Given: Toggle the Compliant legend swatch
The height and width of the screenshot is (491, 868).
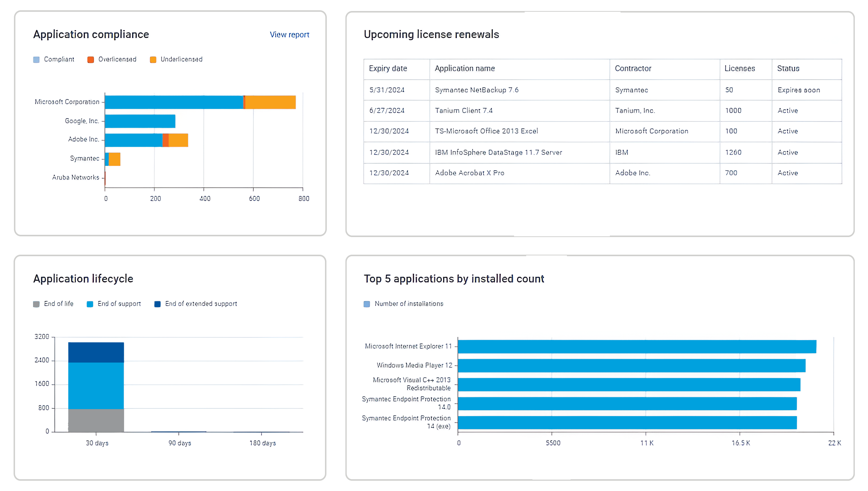Looking at the screenshot, I should (x=36, y=60).
